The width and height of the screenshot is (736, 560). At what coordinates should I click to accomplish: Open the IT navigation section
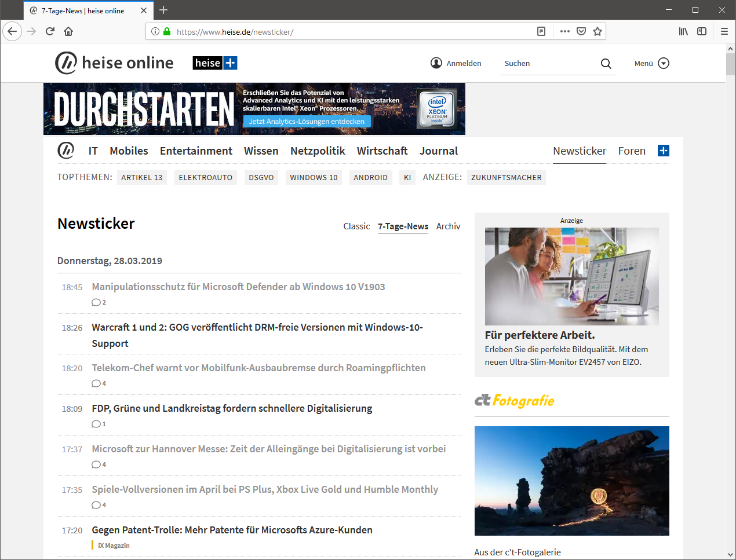[93, 151]
